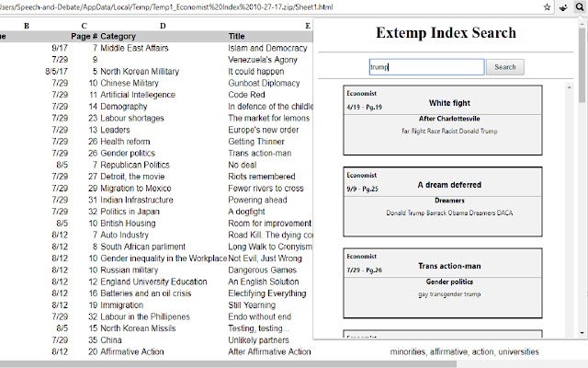Viewport: 588px width, 368px height.
Task: Select 'Europe's new order' title cell
Action: (x=264, y=130)
